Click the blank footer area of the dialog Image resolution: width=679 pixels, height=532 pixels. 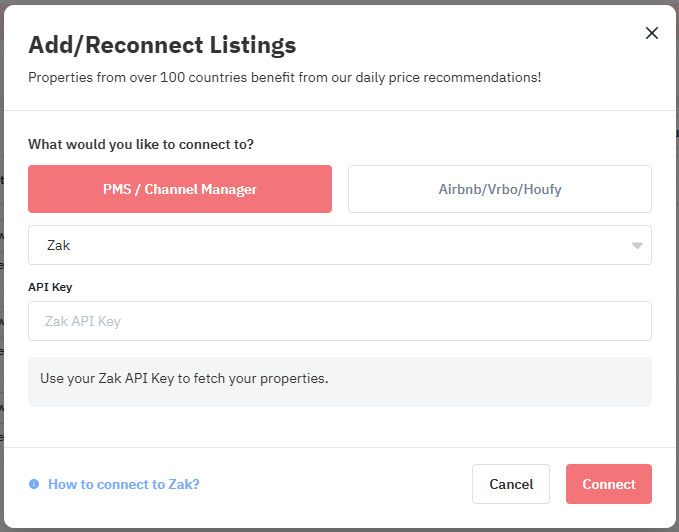(x=336, y=484)
